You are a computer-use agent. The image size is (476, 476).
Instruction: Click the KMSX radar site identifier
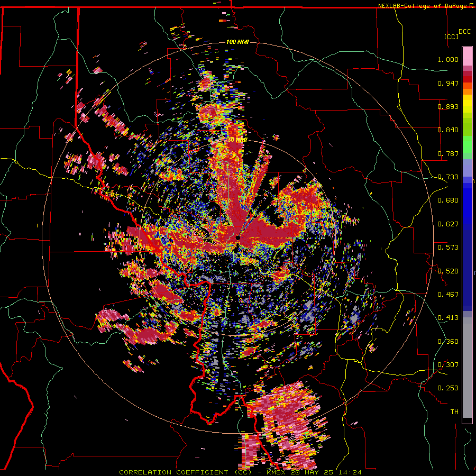point(277,472)
